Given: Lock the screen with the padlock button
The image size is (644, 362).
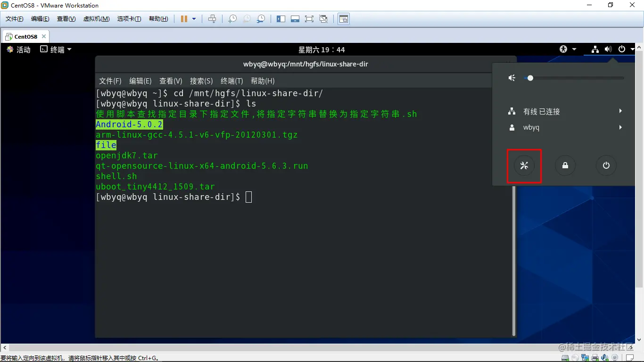Looking at the screenshot, I should (x=565, y=165).
